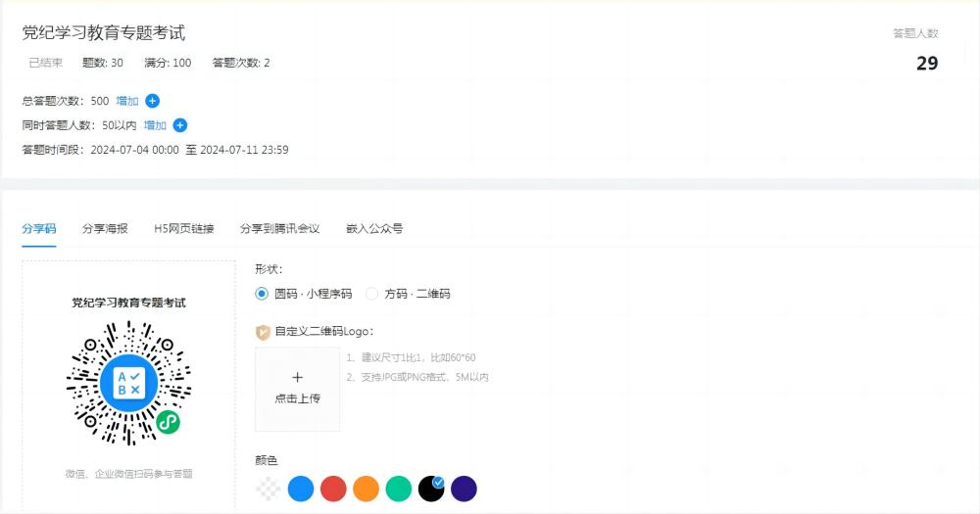The width and height of the screenshot is (980, 514).
Task: Click the VIP shield icon next to 自定义二维码Logo
Action: pyautogui.click(x=263, y=332)
